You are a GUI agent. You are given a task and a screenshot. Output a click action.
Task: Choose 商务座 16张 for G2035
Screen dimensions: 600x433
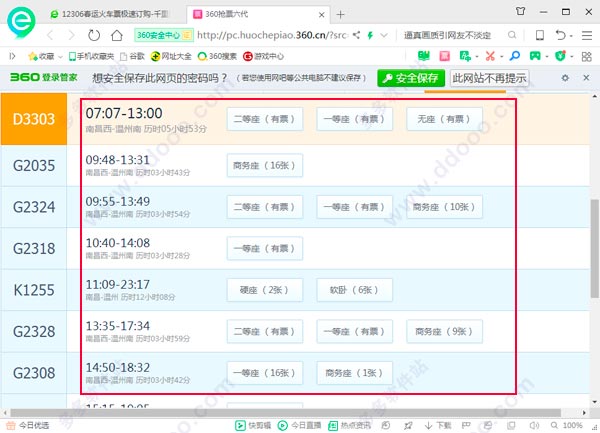pos(265,166)
